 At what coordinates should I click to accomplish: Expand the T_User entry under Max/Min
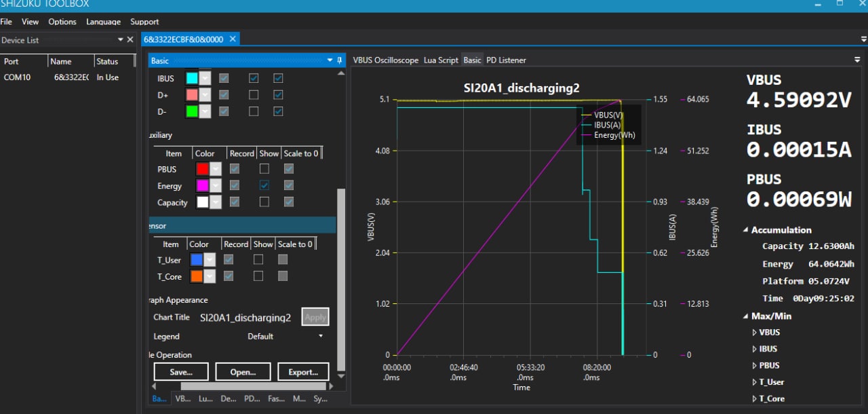[755, 382]
